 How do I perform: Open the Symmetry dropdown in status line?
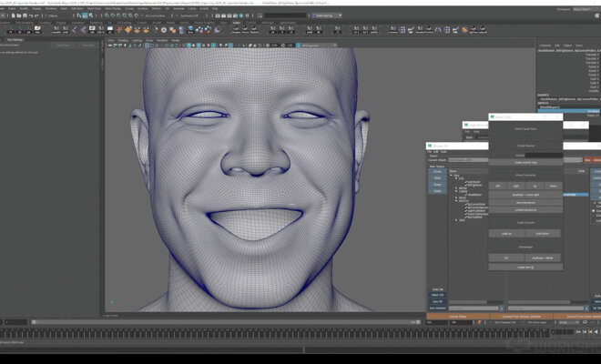tap(189, 15)
